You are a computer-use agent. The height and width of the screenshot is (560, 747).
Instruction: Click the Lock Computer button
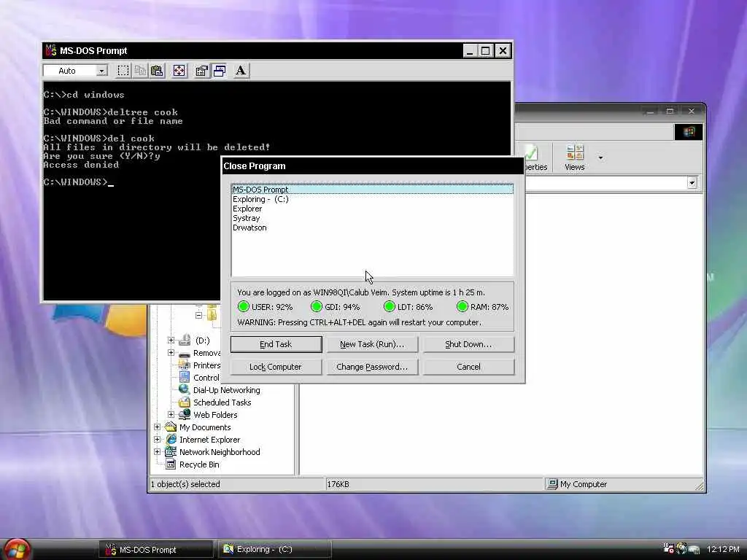point(276,367)
